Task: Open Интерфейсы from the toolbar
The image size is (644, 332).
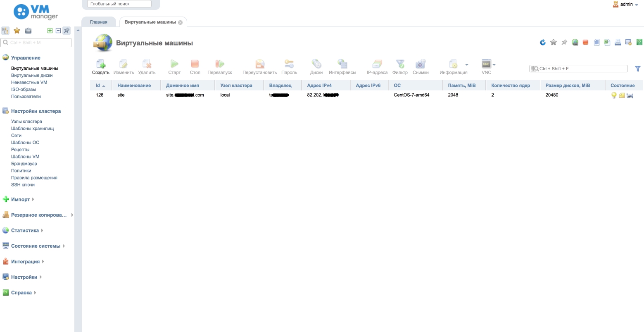Action: (x=342, y=64)
